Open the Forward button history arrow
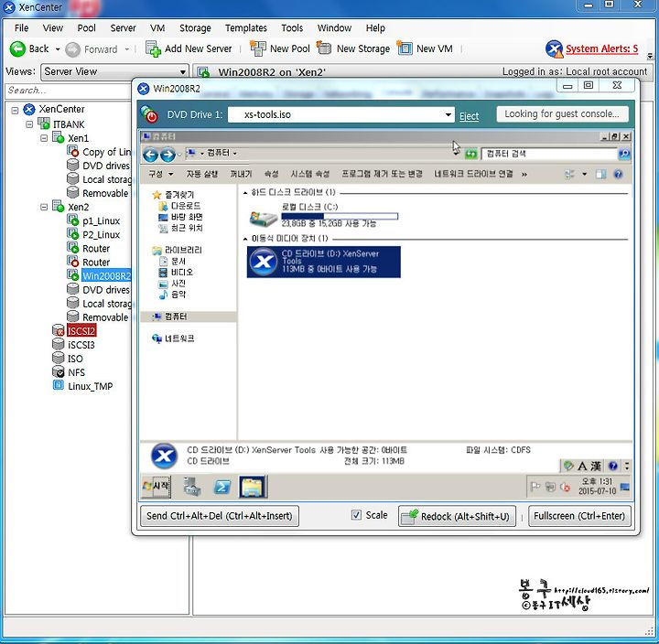The image size is (659, 644). 126,49
